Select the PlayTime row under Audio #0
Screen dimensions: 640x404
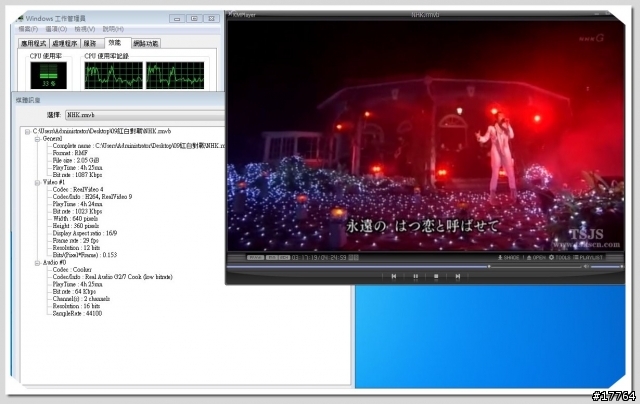77,284
